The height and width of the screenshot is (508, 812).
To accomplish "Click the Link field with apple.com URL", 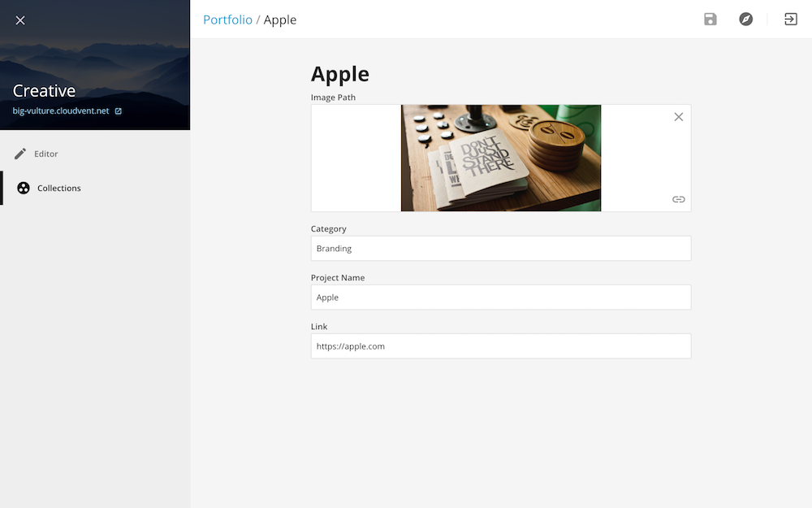I will (x=501, y=346).
